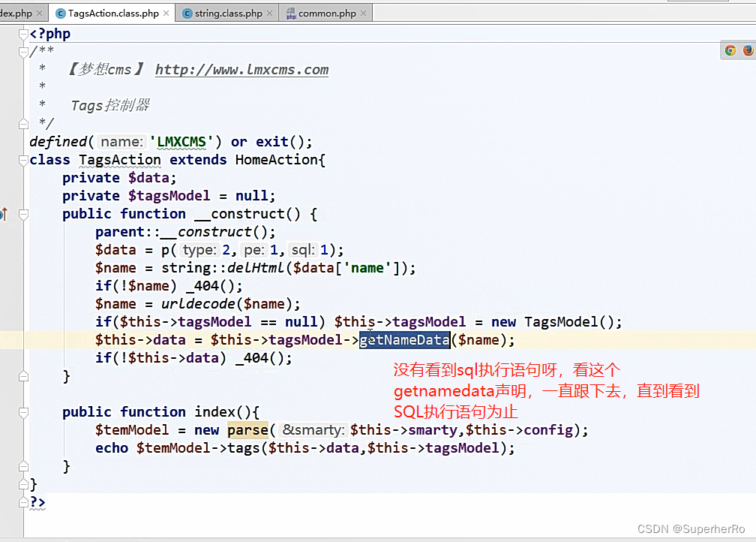Click the 'name' array key string

367,268
